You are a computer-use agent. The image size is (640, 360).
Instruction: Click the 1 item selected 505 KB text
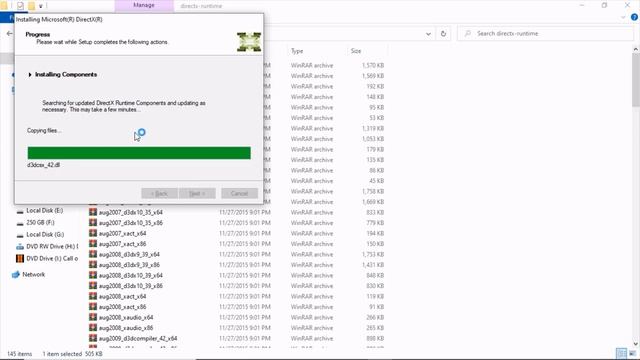click(x=73, y=354)
